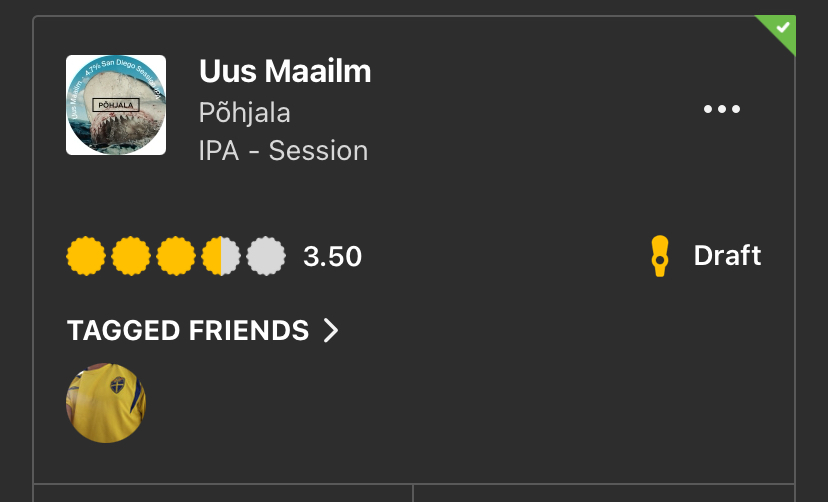Open the tagged friend's yellow jersey avatar
This screenshot has width=828, height=502.
pyautogui.click(x=106, y=403)
